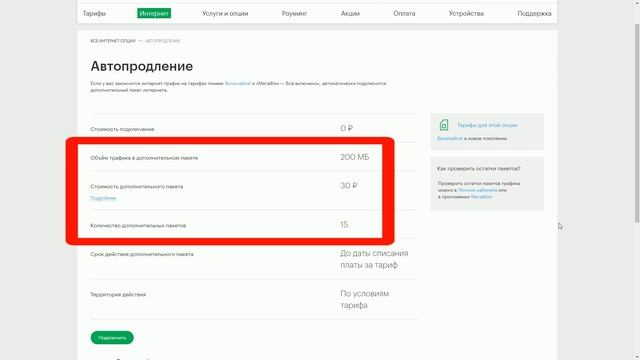Click the До даты списания платы за тариф value

[x=374, y=259]
